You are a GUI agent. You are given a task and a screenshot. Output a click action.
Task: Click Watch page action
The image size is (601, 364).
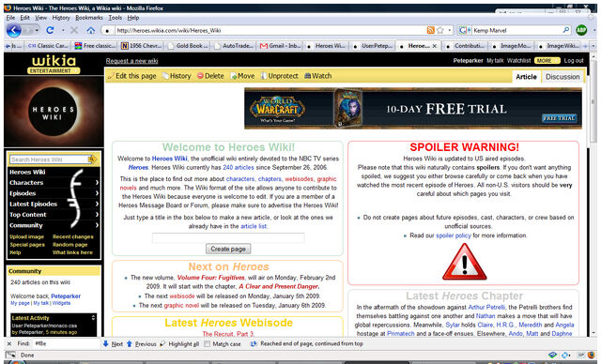[318, 76]
